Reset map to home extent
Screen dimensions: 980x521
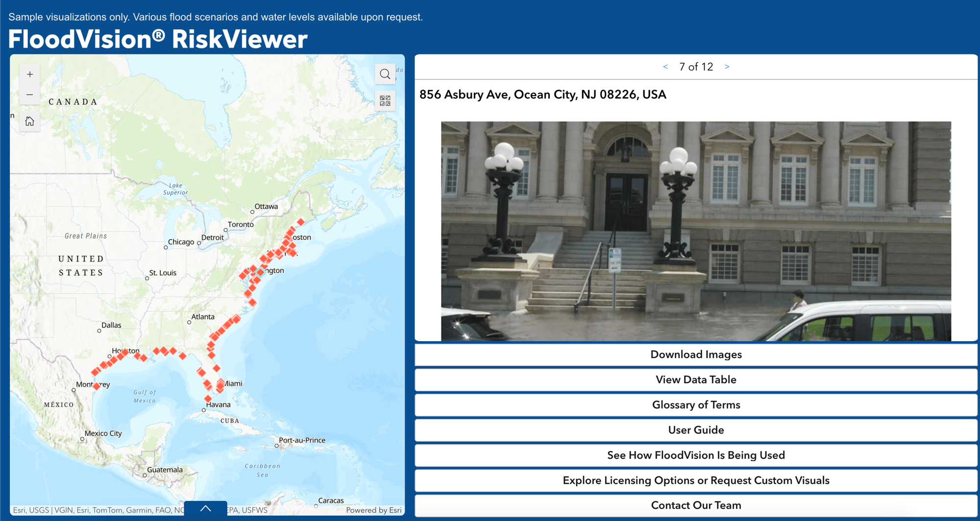point(30,121)
